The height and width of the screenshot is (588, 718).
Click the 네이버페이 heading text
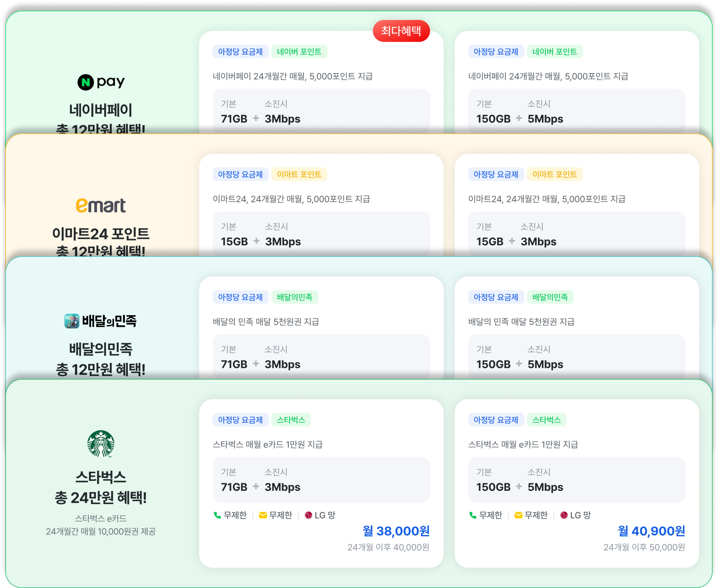[x=101, y=110]
